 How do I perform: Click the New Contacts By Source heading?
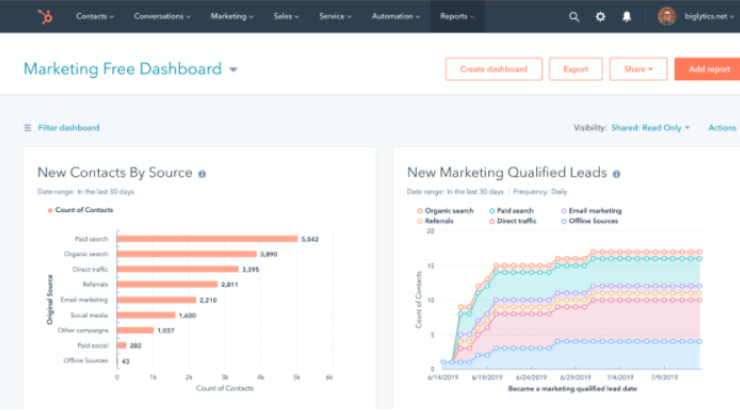click(115, 173)
